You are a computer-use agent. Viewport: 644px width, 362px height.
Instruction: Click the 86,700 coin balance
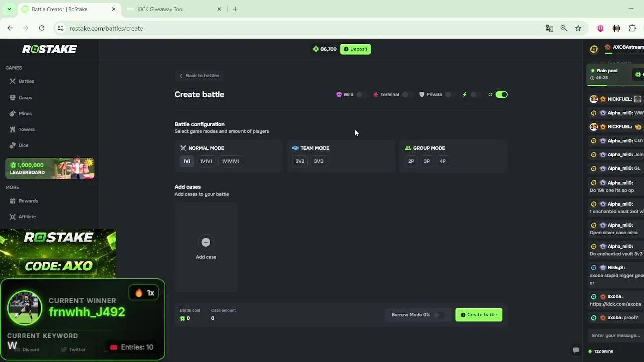[325, 49]
